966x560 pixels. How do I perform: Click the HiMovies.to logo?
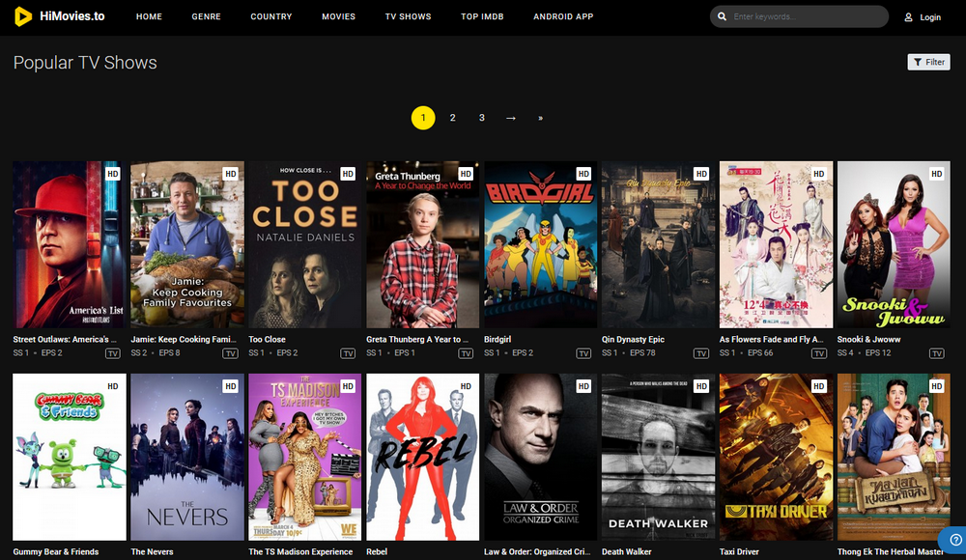point(60,16)
